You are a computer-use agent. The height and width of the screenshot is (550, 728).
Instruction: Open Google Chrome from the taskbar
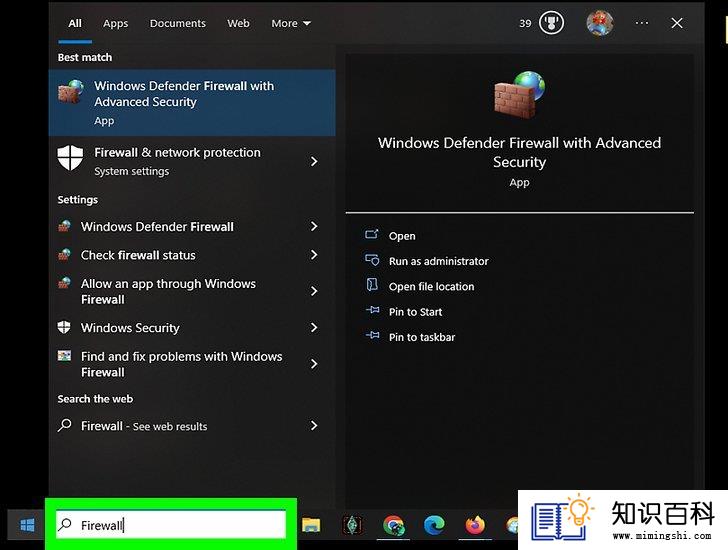click(393, 525)
